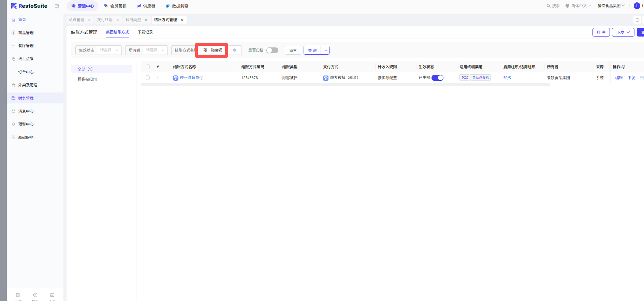The height and width of the screenshot is (301, 644).
Task: Close the 站点管理 tab
Action: 89,20
